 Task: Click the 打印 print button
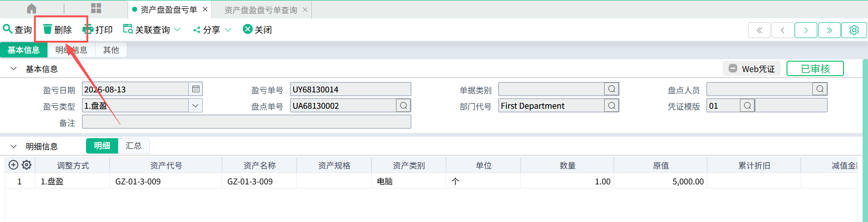(97, 29)
